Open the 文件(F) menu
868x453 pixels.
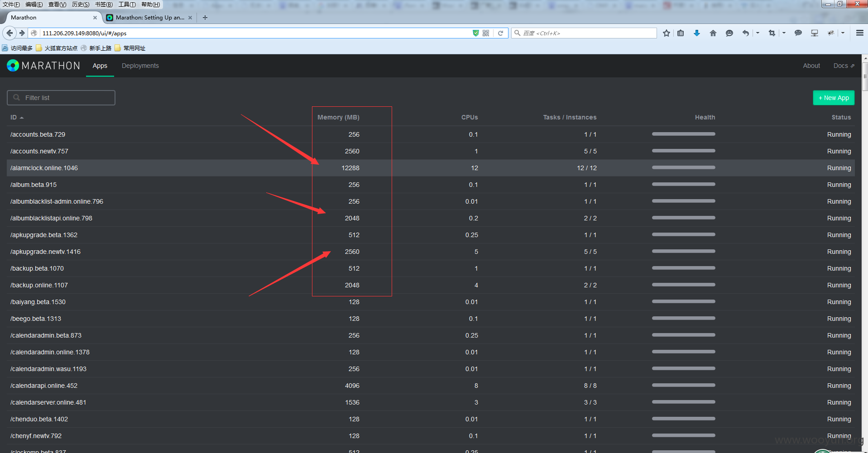pyautogui.click(x=11, y=4)
